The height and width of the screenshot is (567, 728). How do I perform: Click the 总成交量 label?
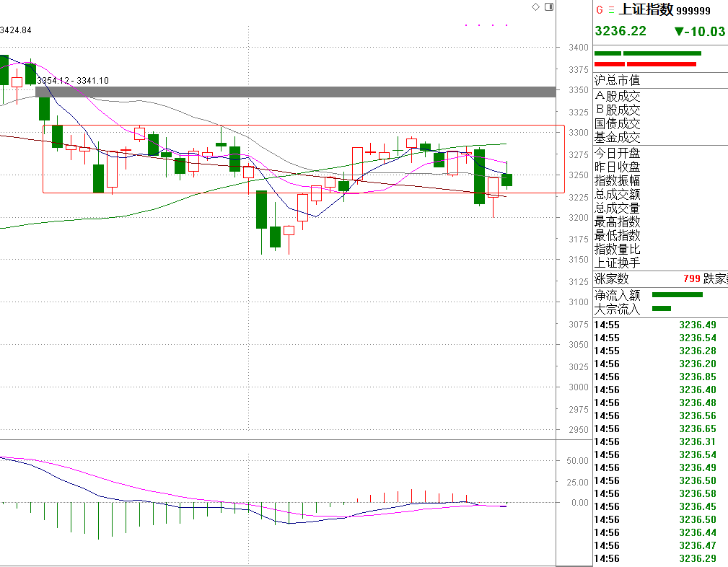click(618, 208)
